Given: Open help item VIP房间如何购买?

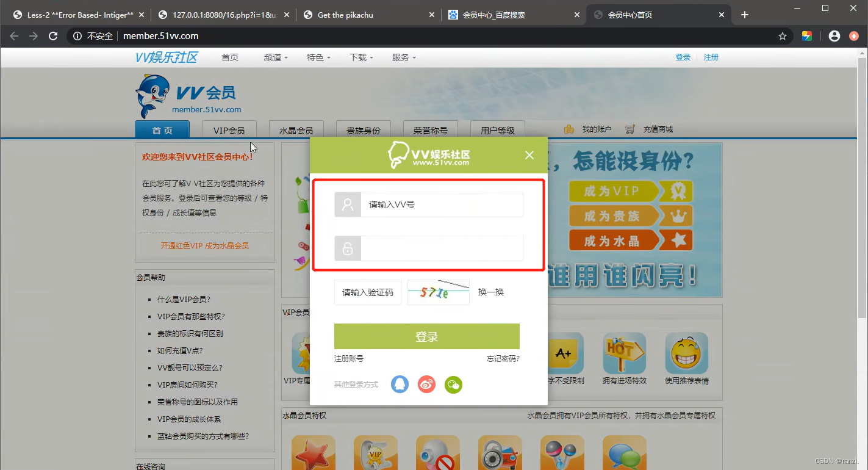Looking at the screenshot, I should click(187, 385).
